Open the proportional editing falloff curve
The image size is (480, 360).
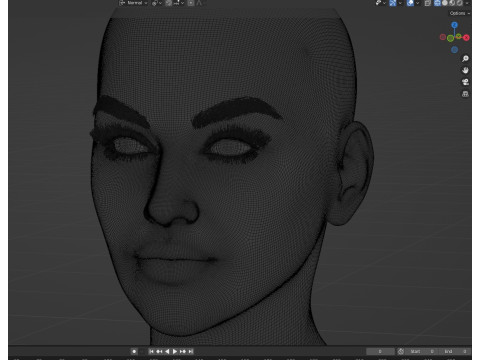pos(199,3)
